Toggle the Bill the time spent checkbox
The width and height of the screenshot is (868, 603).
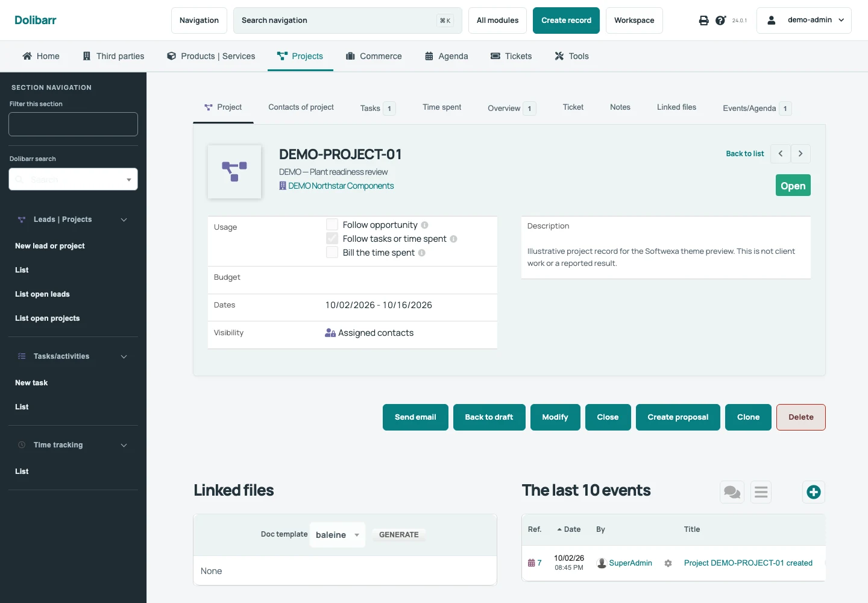pyautogui.click(x=332, y=252)
